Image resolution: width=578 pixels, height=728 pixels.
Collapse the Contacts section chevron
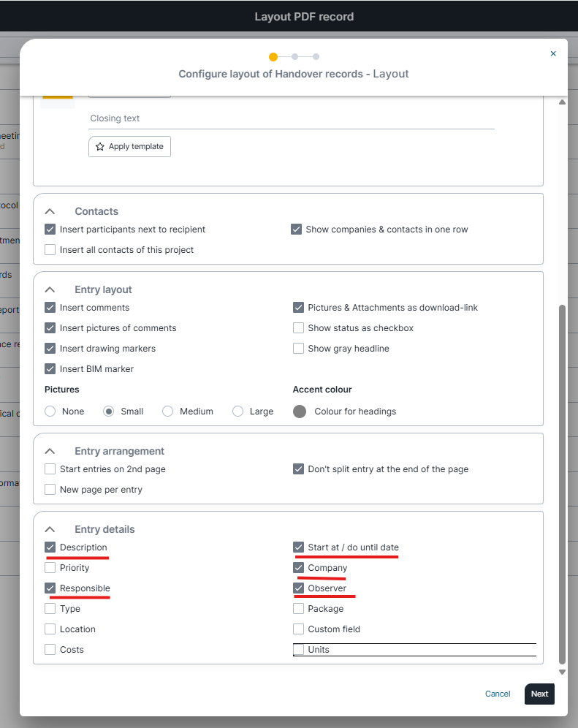[x=50, y=211]
